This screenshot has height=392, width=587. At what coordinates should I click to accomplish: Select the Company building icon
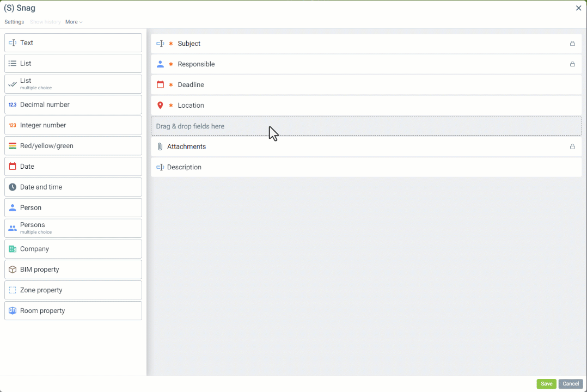click(13, 249)
